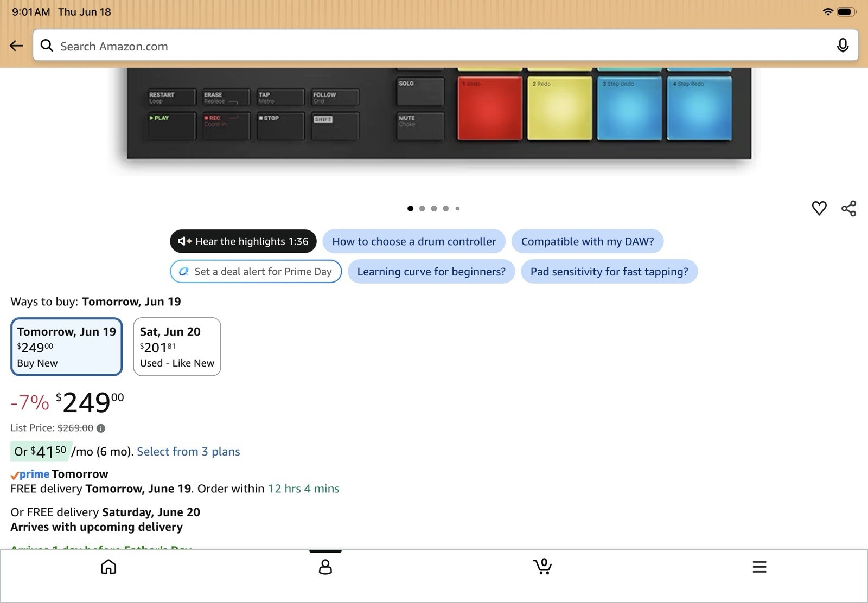The image size is (868, 603).
Task: Set a deal alert for Prime Day
Action: tap(256, 272)
